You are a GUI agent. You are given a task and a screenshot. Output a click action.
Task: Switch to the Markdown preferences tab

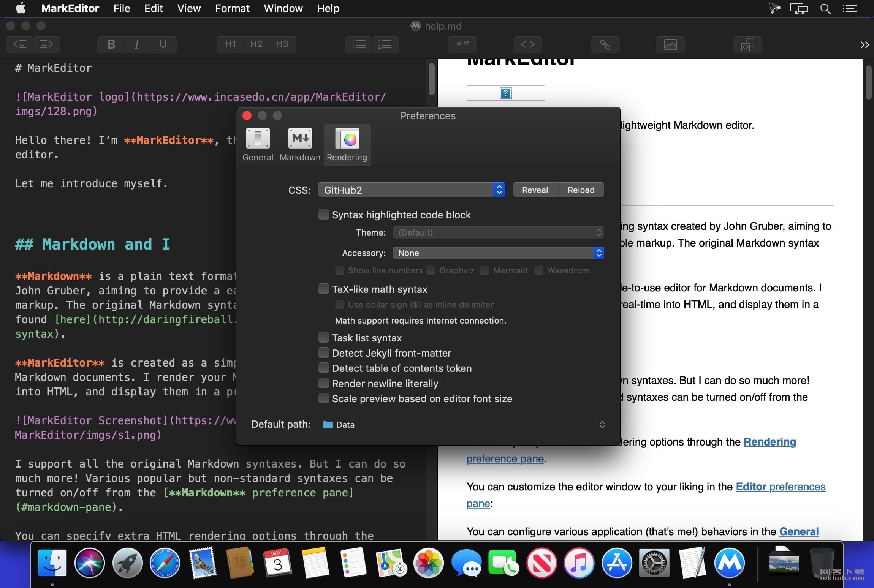coord(300,145)
